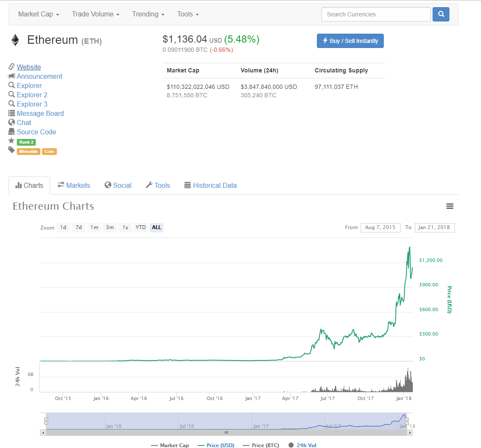Click the chain-link Website icon
This screenshot has width=481, height=448.
[x=12, y=67]
